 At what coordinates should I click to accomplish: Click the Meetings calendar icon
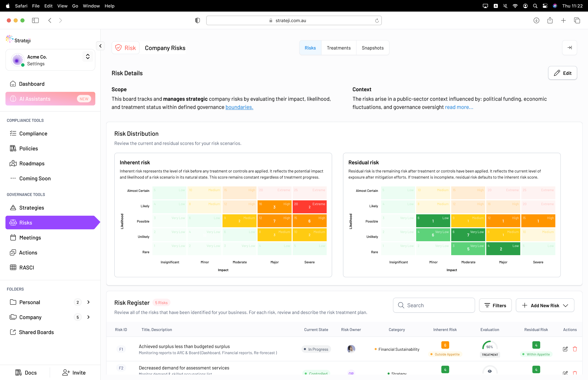click(x=13, y=237)
